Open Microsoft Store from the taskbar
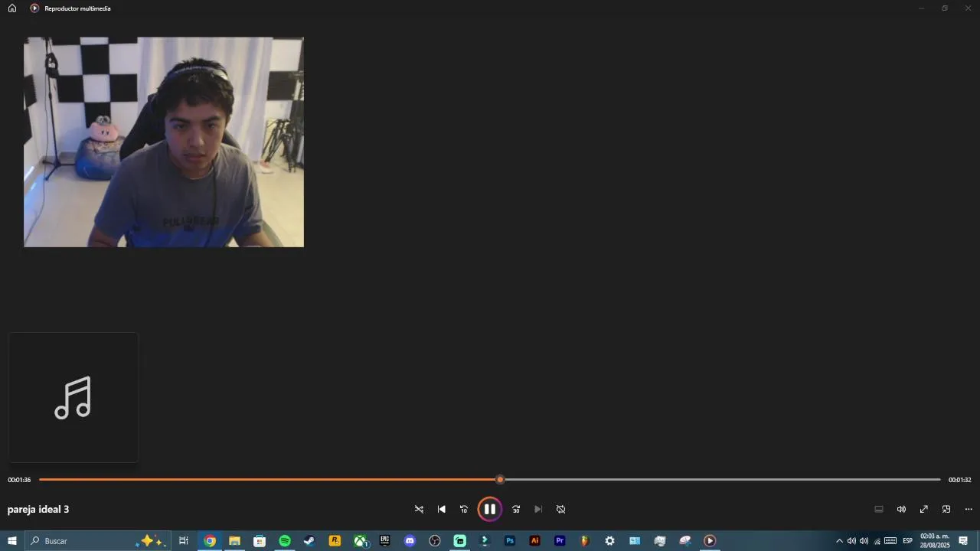The height and width of the screenshot is (551, 980). point(260,541)
